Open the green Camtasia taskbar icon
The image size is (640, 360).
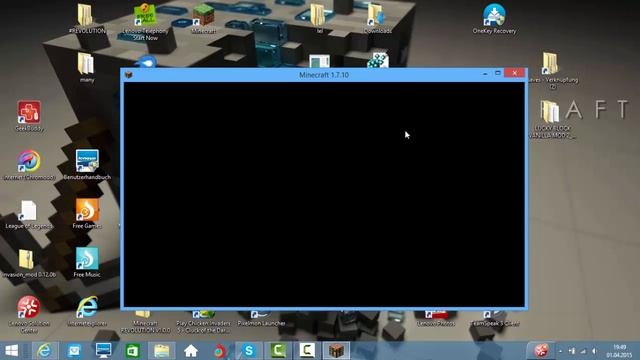[x=278, y=351]
